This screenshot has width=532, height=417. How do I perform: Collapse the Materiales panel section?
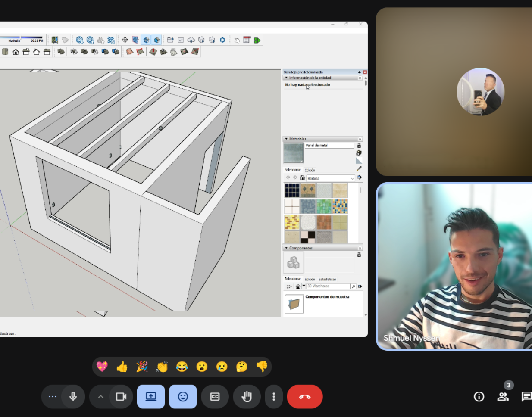click(x=286, y=139)
